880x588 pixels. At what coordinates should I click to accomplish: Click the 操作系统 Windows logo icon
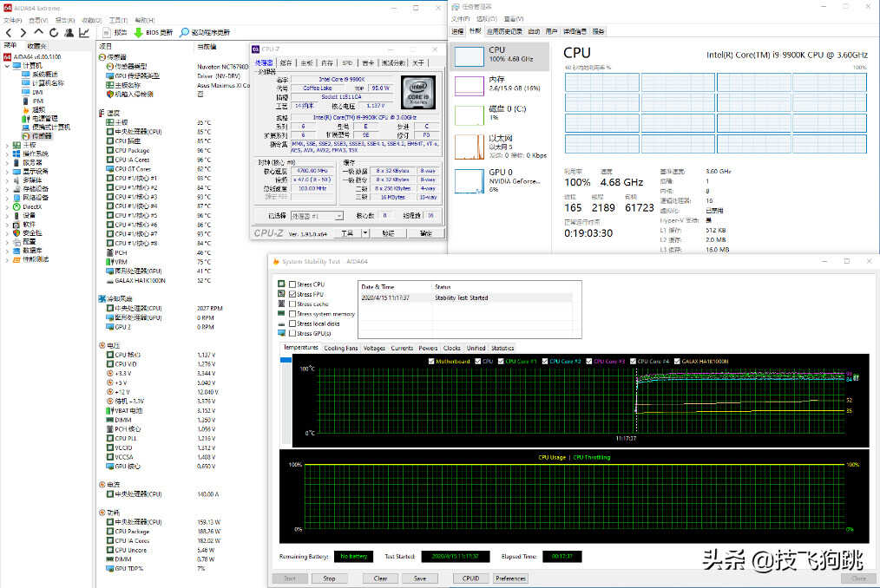[16, 154]
